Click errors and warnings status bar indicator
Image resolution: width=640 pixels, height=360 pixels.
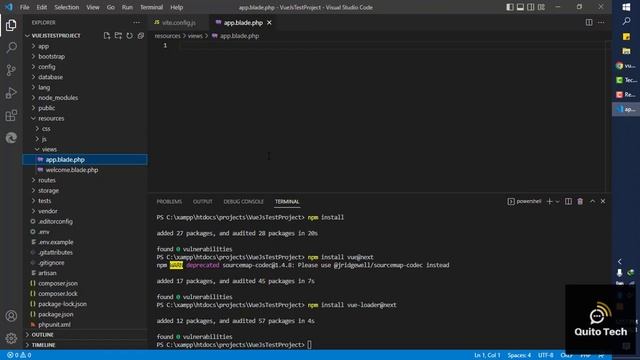[19, 355]
